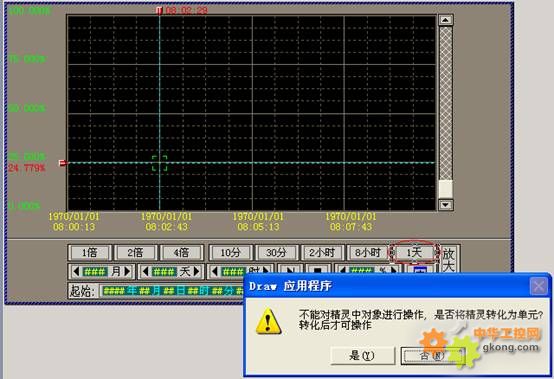Set time span to 10分
The width and height of the screenshot is (554, 379).
click(231, 253)
